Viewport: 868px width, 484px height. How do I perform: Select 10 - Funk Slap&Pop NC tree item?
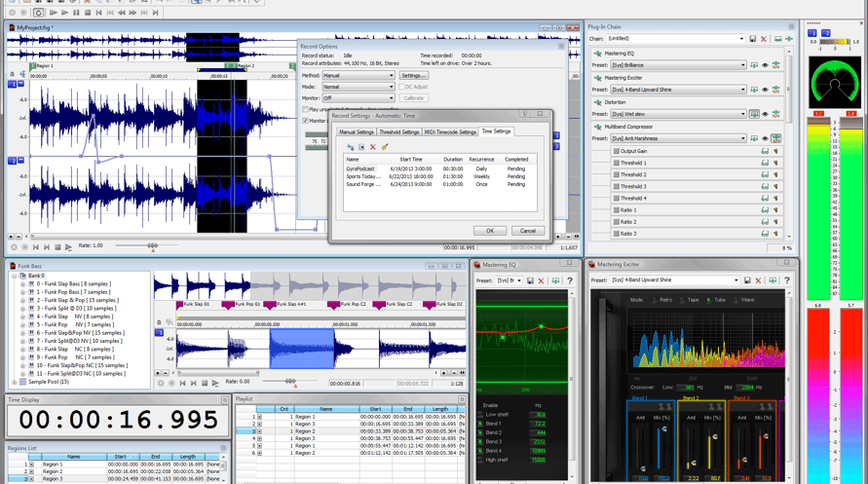coord(82,365)
